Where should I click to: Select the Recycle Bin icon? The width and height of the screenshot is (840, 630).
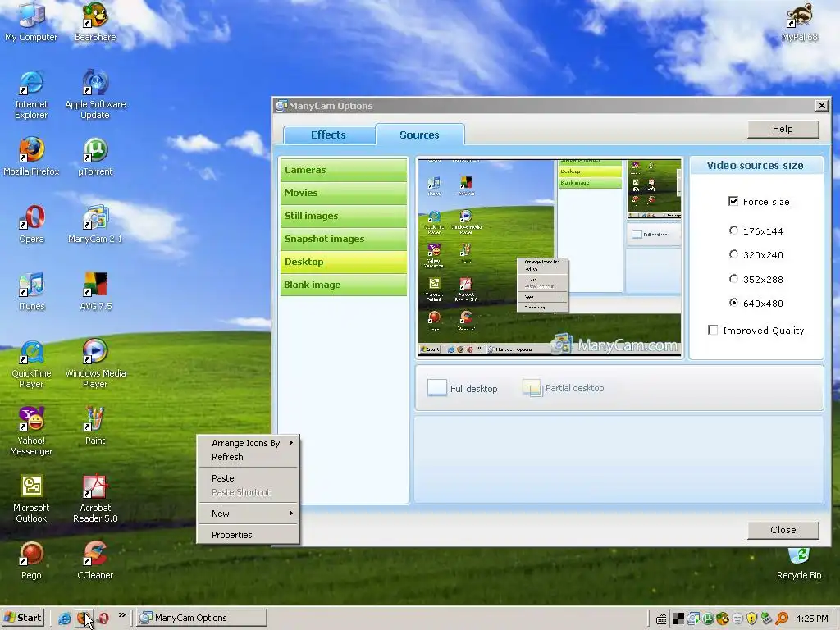[799, 564]
